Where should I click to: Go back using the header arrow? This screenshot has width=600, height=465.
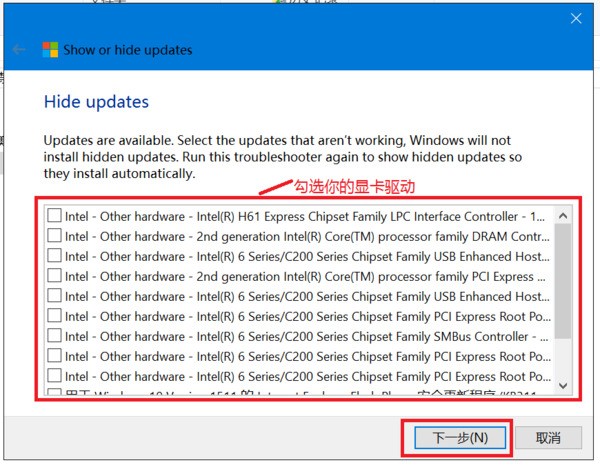[18, 49]
